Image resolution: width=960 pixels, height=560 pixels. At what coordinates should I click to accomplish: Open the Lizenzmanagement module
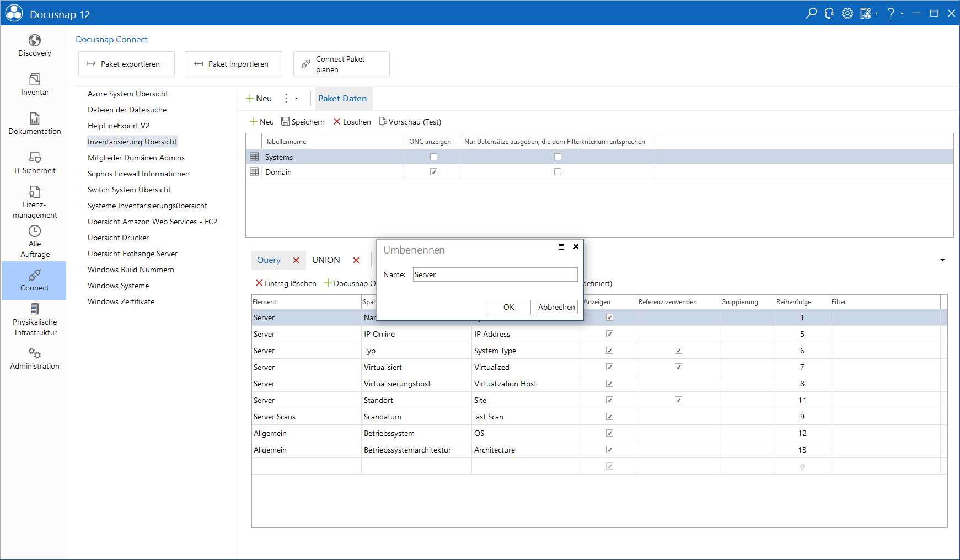point(34,202)
